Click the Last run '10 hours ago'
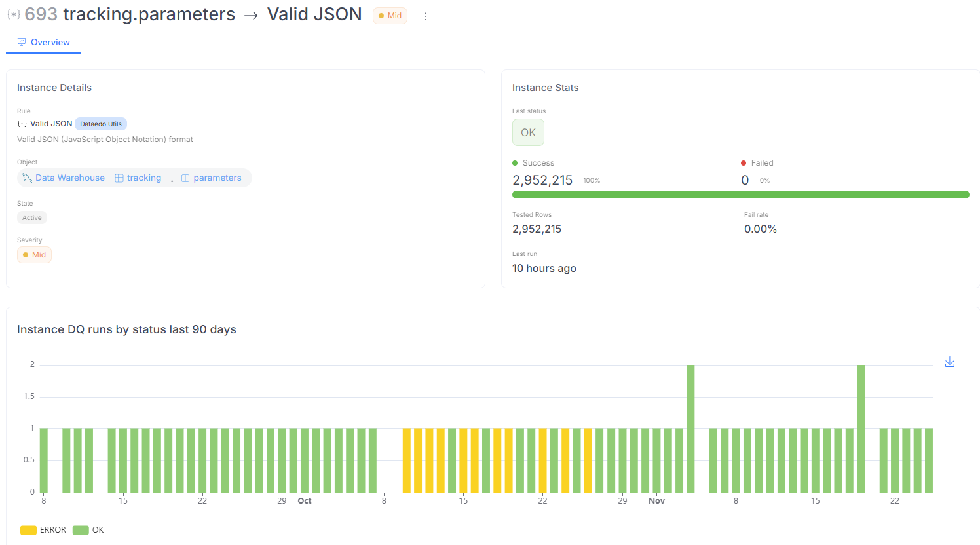 pos(544,269)
